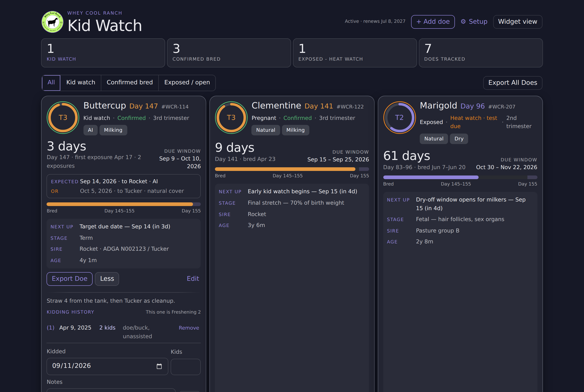584x392 pixels.
Task: Click the Kidding History heading
Action: click(x=70, y=312)
